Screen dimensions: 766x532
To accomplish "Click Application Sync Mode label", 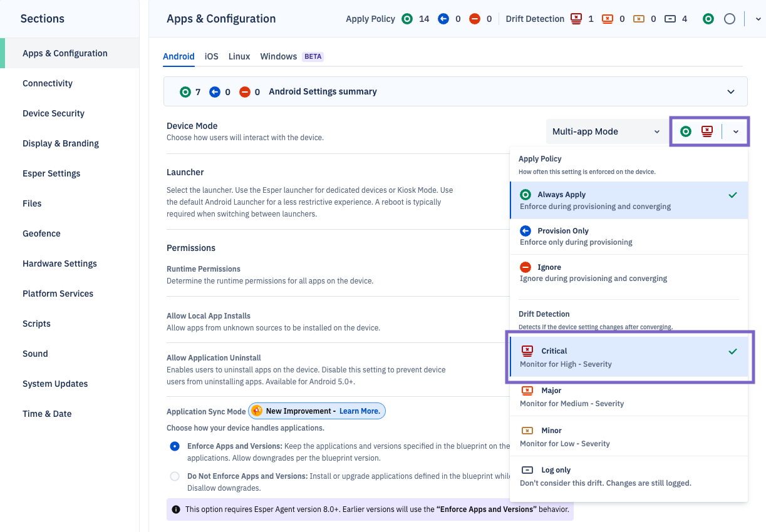I will [x=206, y=412].
